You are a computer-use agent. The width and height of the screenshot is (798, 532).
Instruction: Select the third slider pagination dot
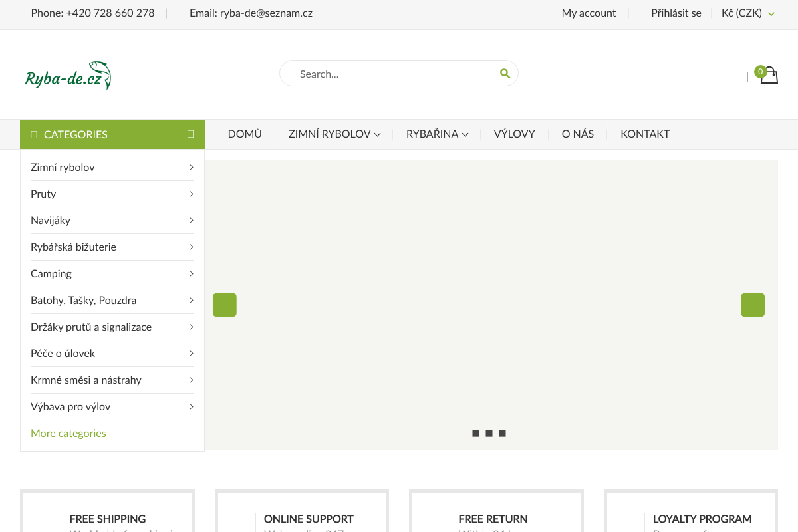tap(502, 434)
